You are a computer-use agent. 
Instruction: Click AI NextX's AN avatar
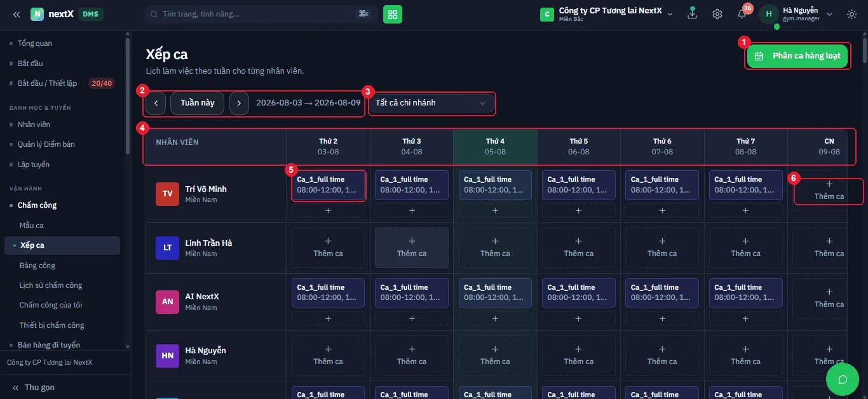(168, 302)
